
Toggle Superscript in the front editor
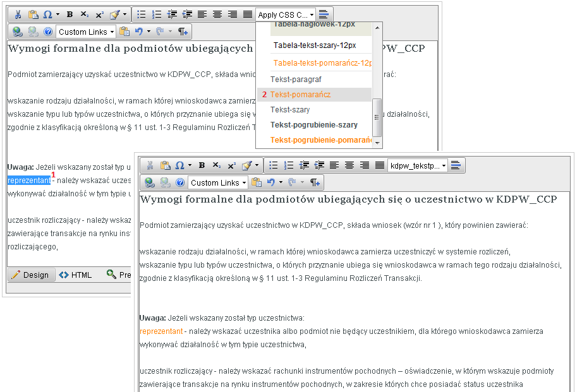point(232,165)
